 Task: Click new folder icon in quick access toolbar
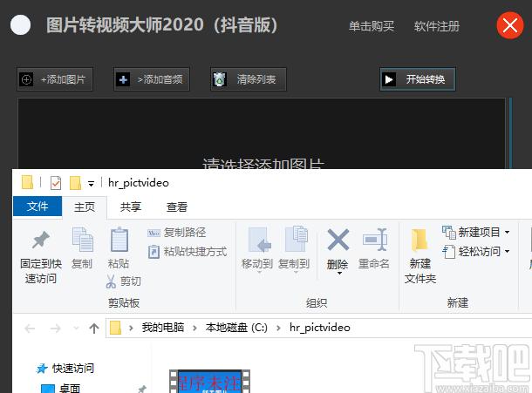pyautogui.click(x=75, y=183)
